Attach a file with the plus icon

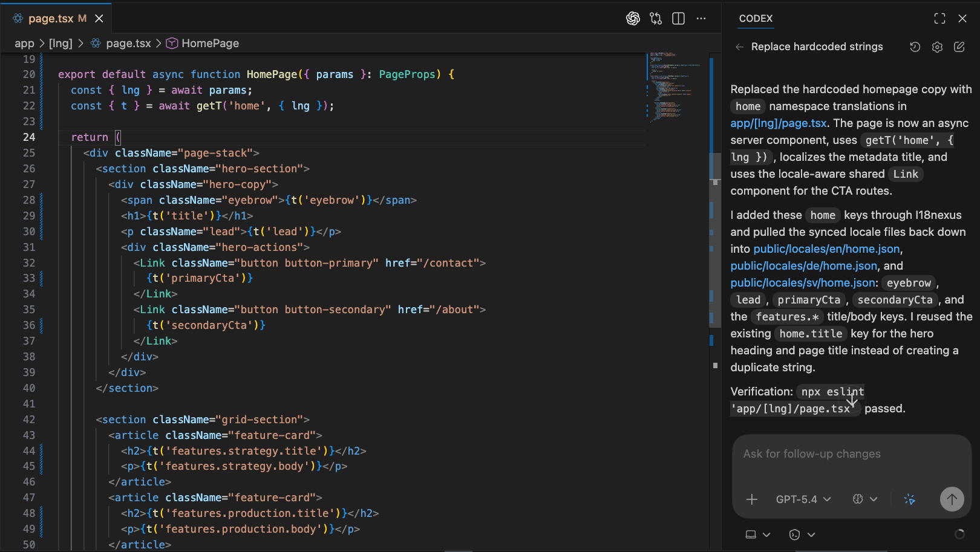pyautogui.click(x=751, y=499)
